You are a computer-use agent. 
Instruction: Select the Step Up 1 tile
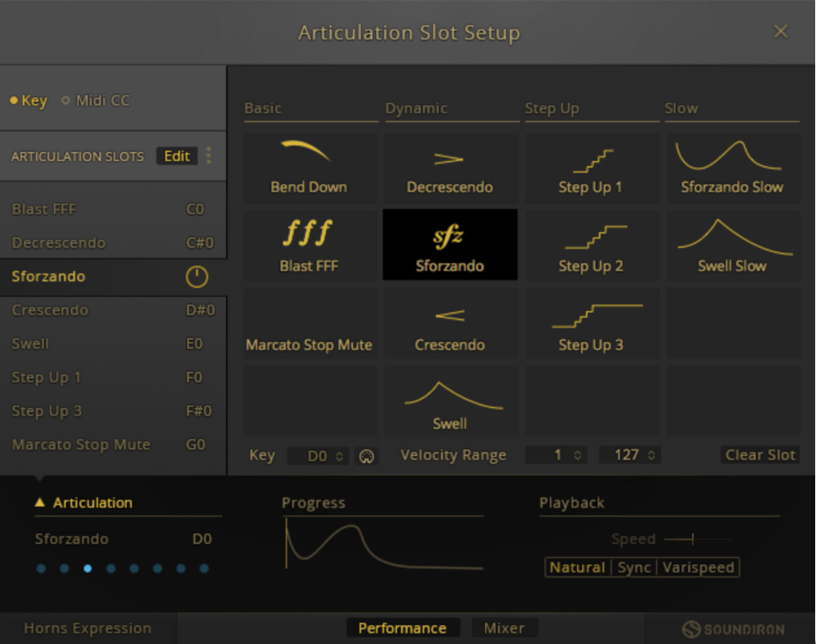click(x=591, y=168)
